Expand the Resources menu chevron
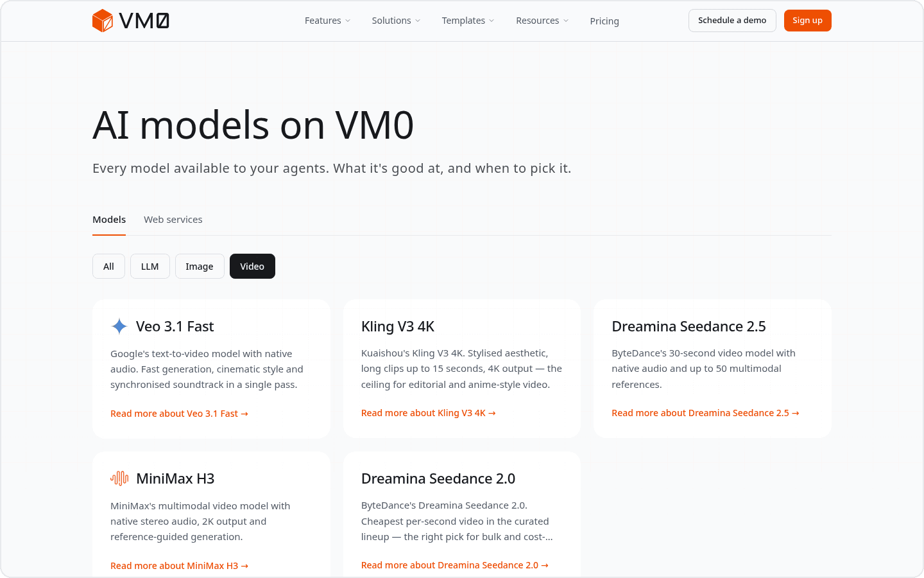The image size is (924, 578). tap(566, 21)
